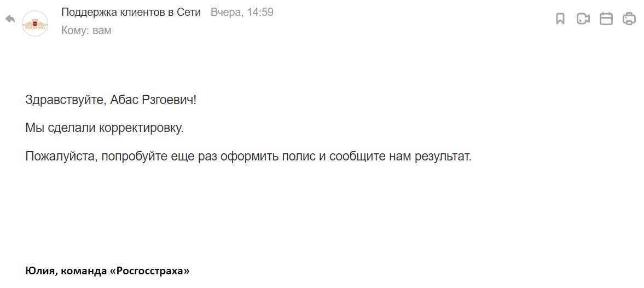Create a calendar event from this email

click(606, 19)
